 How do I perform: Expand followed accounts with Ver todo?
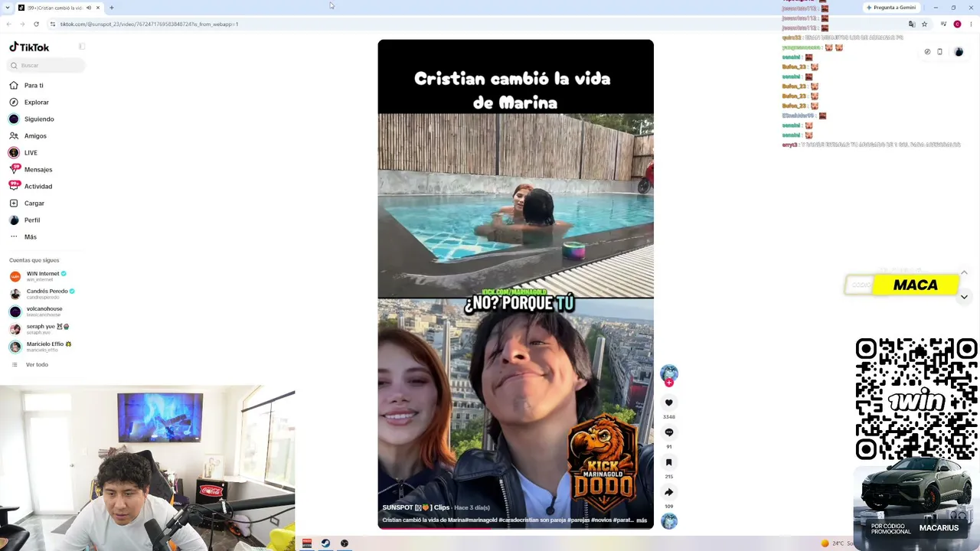pos(37,364)
